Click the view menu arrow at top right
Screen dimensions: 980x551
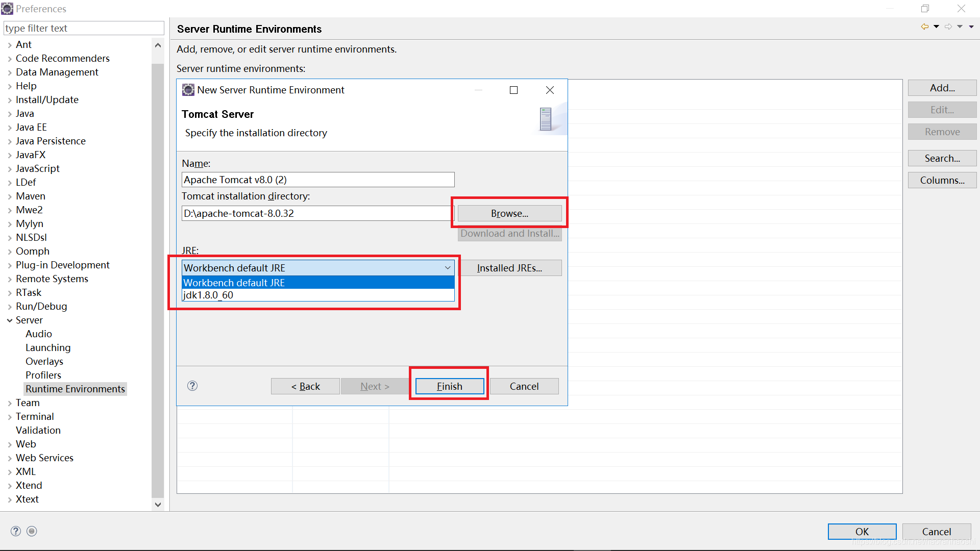pos(972,26)
